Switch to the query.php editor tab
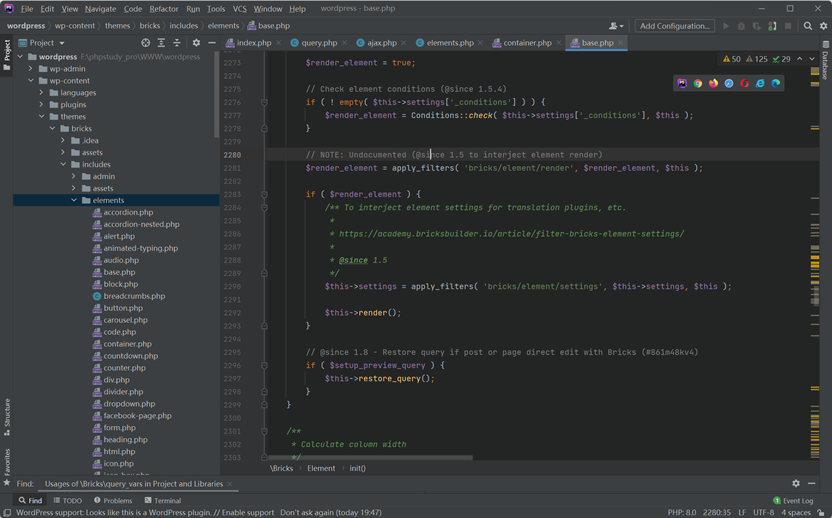 319,42
